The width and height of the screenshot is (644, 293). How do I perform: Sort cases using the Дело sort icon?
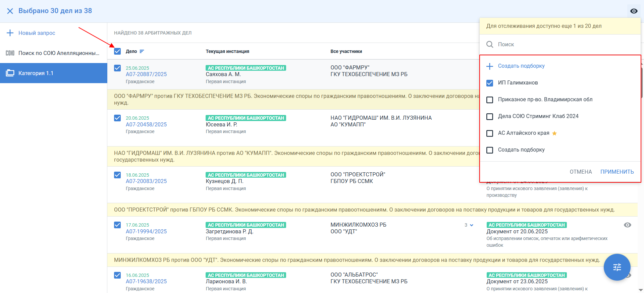click(x=142, y=51)
